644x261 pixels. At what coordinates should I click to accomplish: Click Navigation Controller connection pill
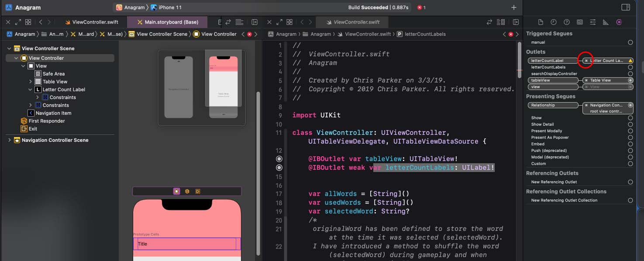click(608, 108)
